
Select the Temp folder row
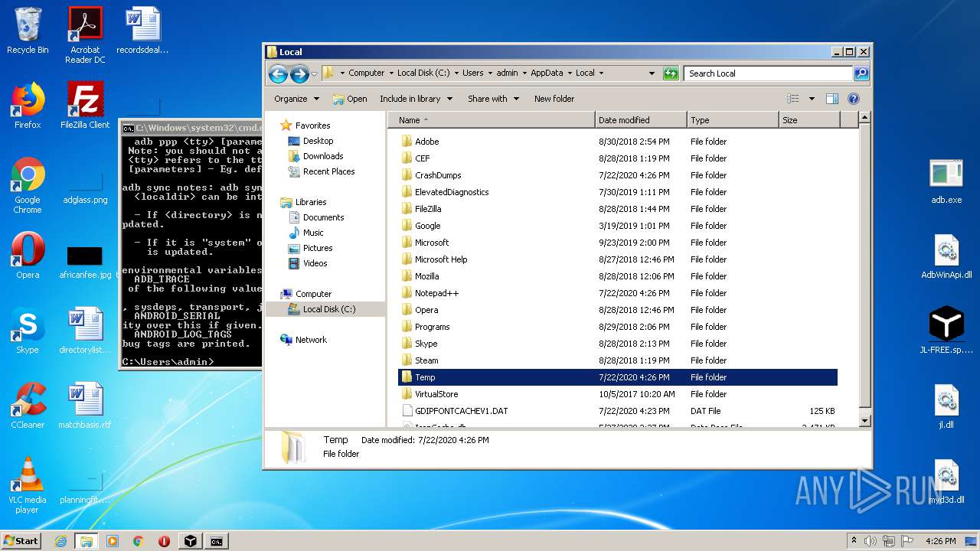pos(618,377)
